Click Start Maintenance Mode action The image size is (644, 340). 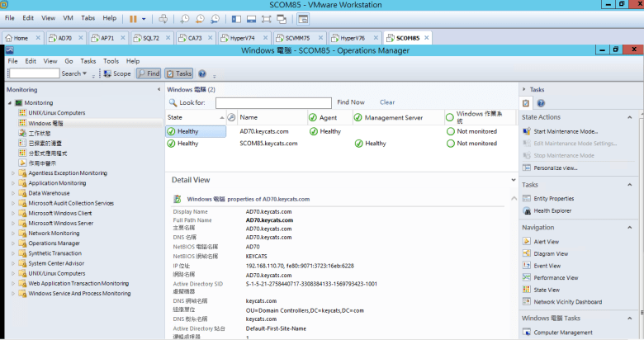[x=565, y=131]
